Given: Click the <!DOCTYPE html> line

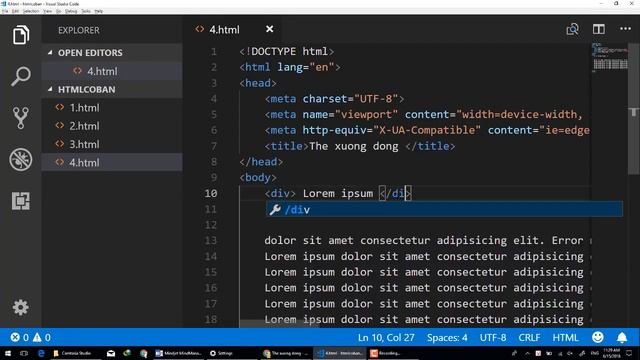Looking at the screenshot, I should (287, 51).
